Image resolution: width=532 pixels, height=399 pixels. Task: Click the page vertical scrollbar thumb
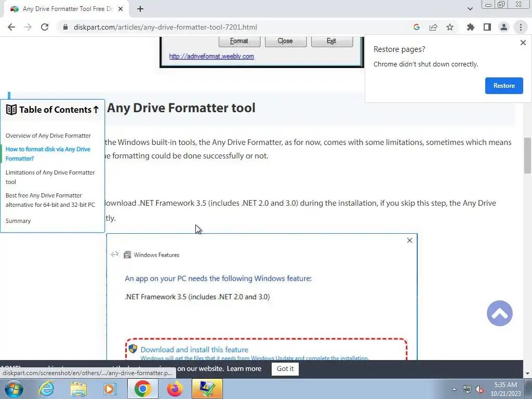coord(528,155)
